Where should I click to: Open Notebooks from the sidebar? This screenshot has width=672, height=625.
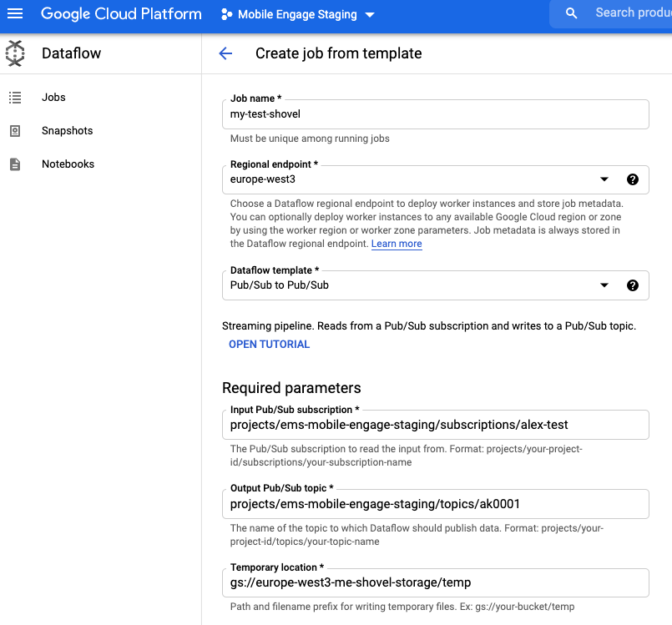click(68, 164)
